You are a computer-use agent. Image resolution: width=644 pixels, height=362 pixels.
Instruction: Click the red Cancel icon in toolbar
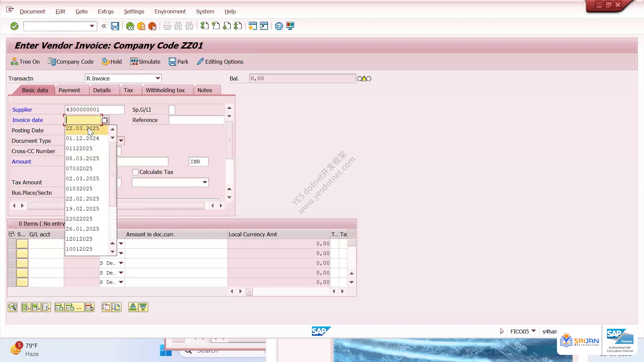point(152,26)
